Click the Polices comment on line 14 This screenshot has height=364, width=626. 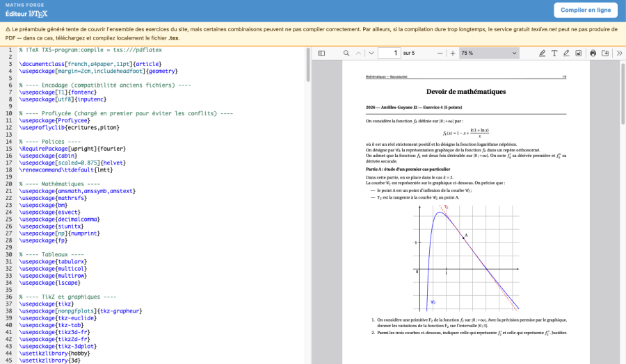click(49, 142)
